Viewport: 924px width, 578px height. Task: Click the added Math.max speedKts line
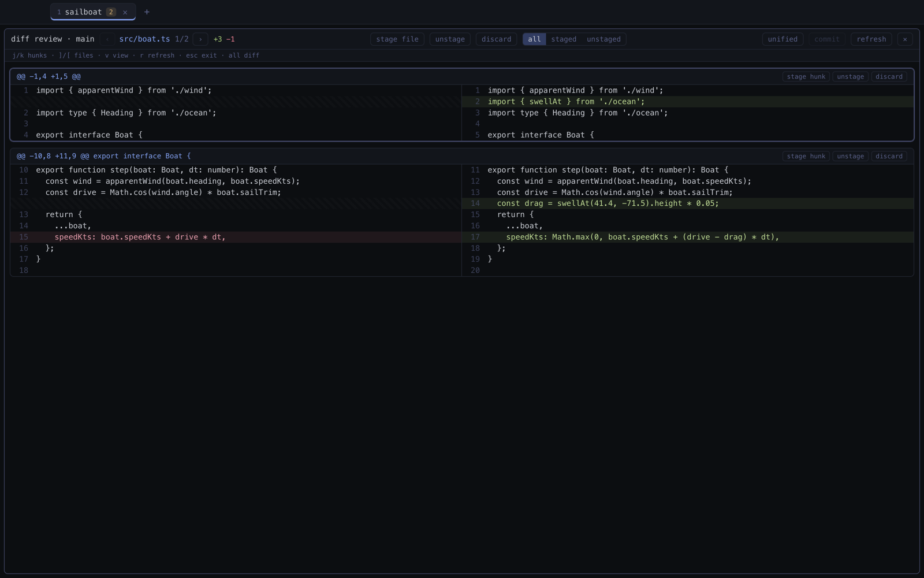point(688,237)
